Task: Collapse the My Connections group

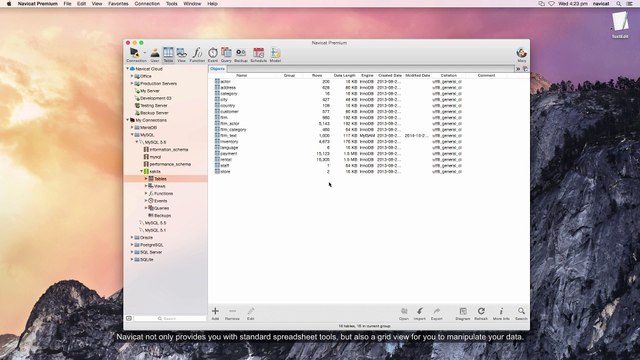Action: tap(127, 120)
